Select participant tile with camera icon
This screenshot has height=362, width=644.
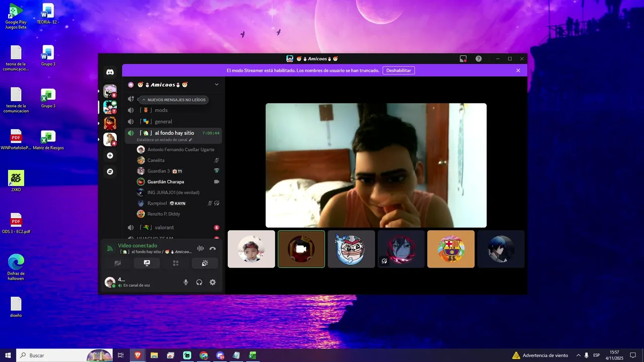[x=301, y=249]
